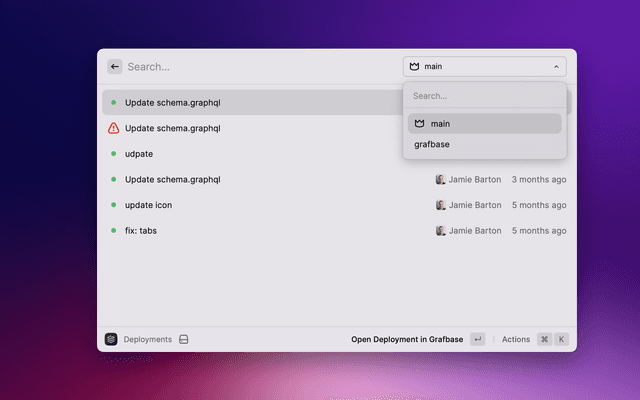The height and width of the screenshot is (400, 640).
Task: Click Jamie Barton avatar on fix: tabs row
Action: pyautogui.click(x=441, y=231)
